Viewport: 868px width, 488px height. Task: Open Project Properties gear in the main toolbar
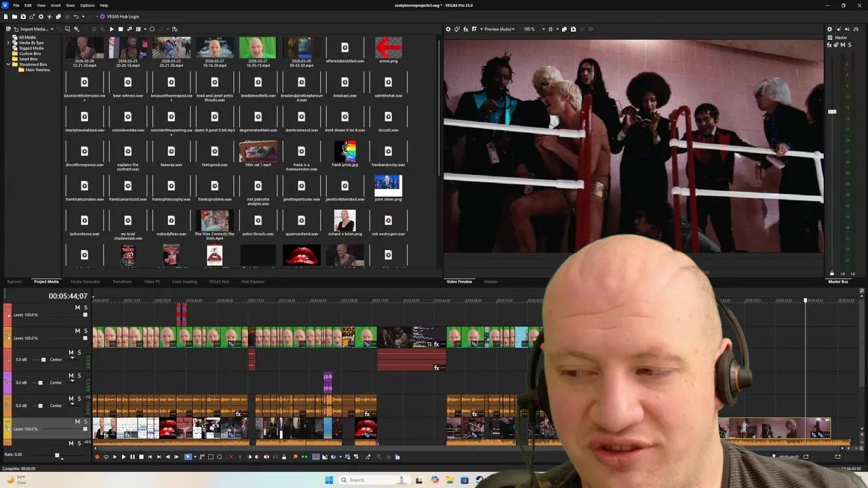click(x=41, y=16)
